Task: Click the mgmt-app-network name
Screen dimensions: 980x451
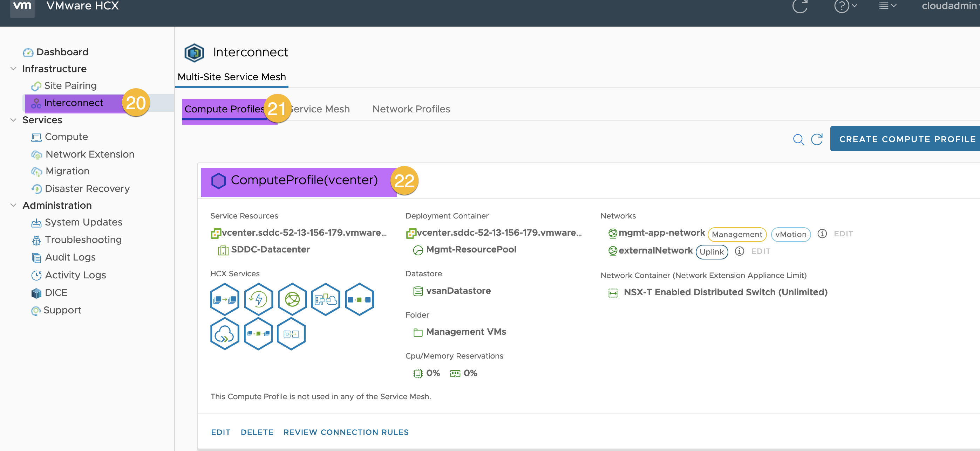Action: click(x=662, y=233)
